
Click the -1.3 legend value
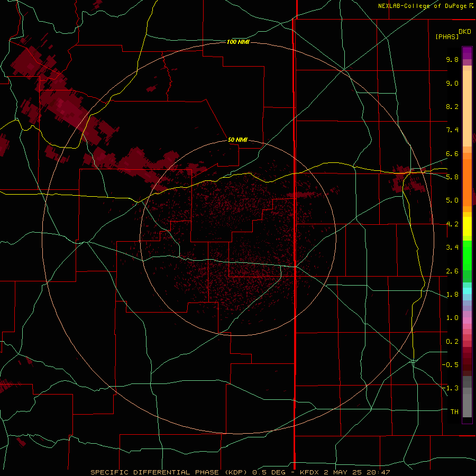point(450,388)
